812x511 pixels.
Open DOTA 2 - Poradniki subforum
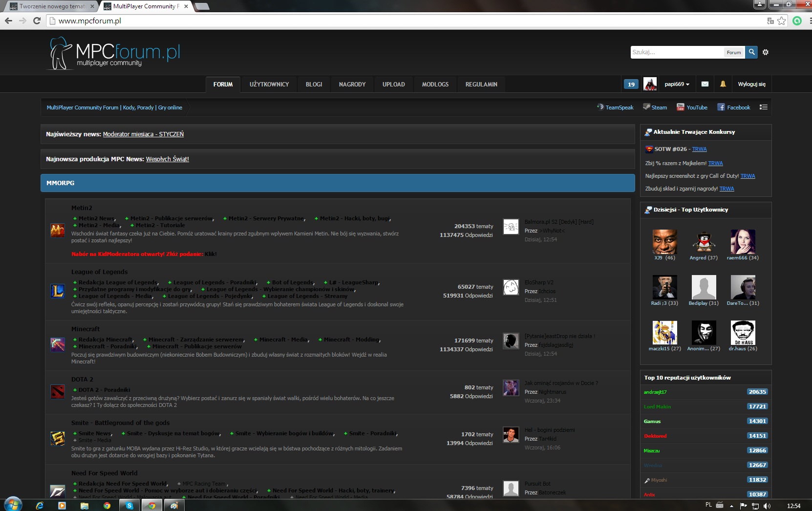(x=104, y=390)
